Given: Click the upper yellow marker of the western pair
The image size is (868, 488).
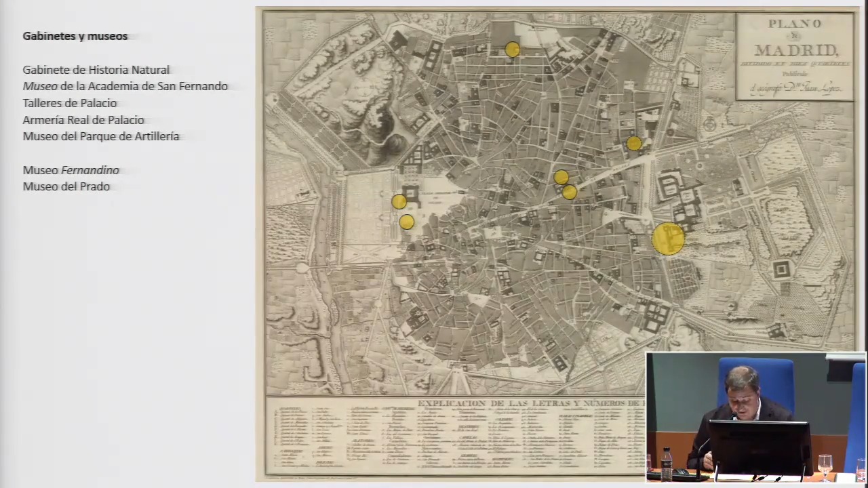Looking at the screenshot, I should pyautogui.click(x=399, y=202).
